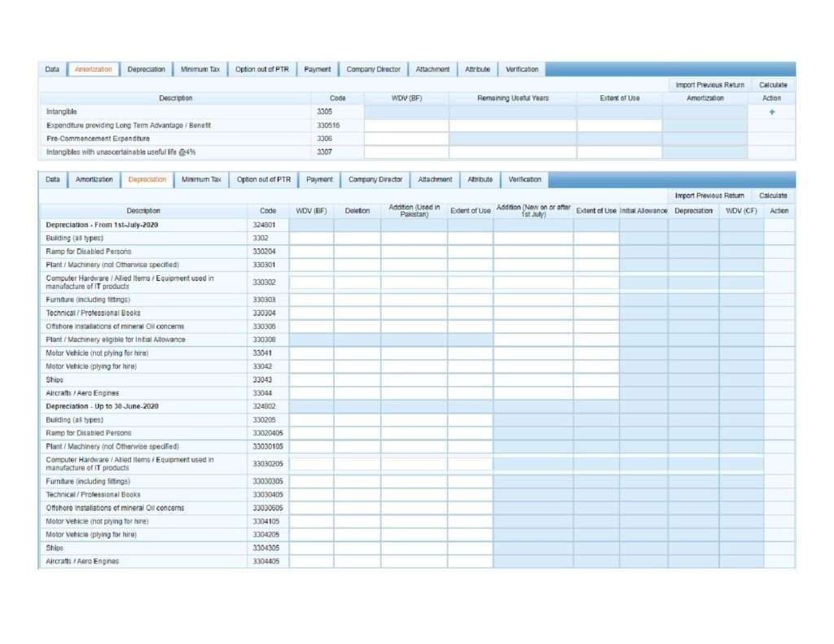Select Option out of PTR tab in Amortization panel
Image resolution: width=834 pixels, height=644 pixels.
tap(262, 70)
